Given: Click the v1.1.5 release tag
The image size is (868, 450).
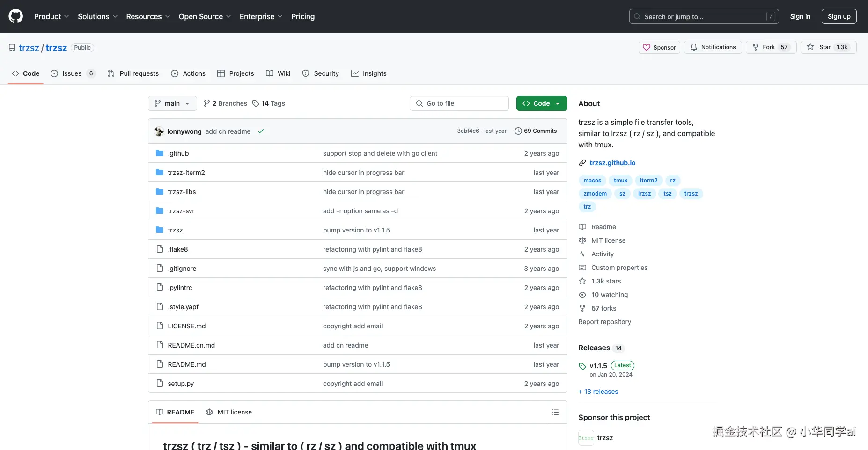Looking at the screenshot, I should click(598, 366).
